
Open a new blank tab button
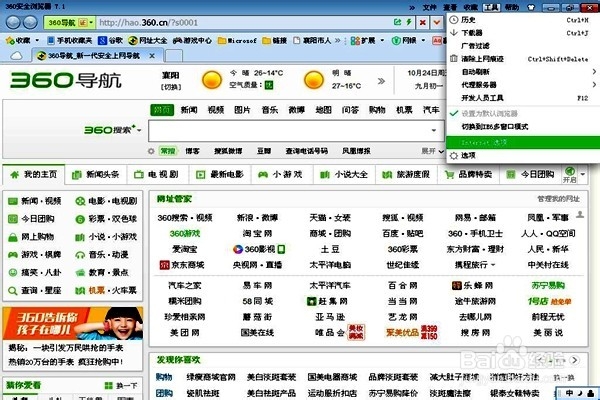tap(174, 56)
